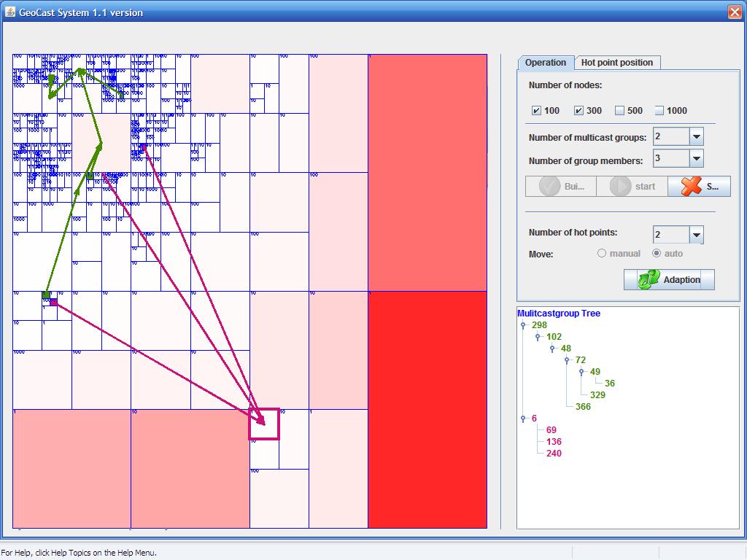Image resolution: width=747 pixels, height=560 pixels.
Task: Click the bright red map region
Action: [427, 408]
